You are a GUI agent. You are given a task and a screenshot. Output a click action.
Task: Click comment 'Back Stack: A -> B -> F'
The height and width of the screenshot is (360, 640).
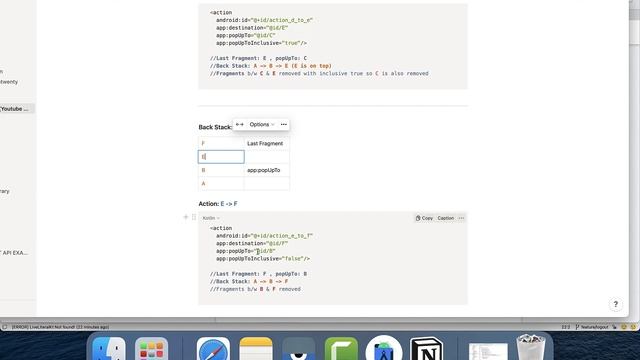coord(249,282)
